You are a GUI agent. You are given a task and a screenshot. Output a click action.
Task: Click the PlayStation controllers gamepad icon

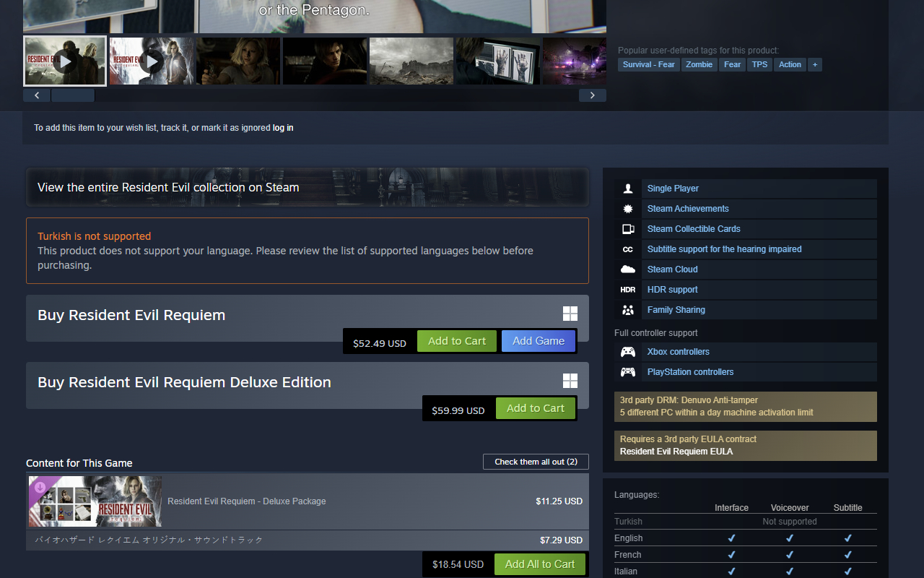(628, 372)
